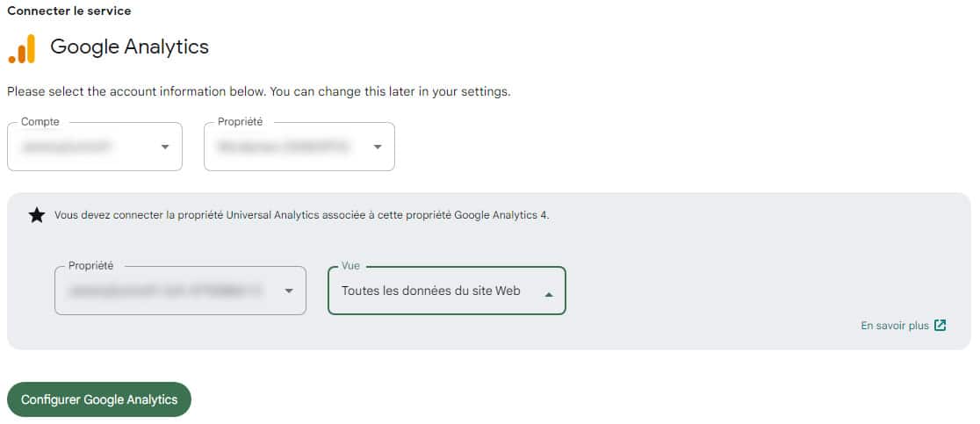Click the Google Analytics bar chart logo
The width and height of the screenshot is (980, 424).
pos(22,48)
